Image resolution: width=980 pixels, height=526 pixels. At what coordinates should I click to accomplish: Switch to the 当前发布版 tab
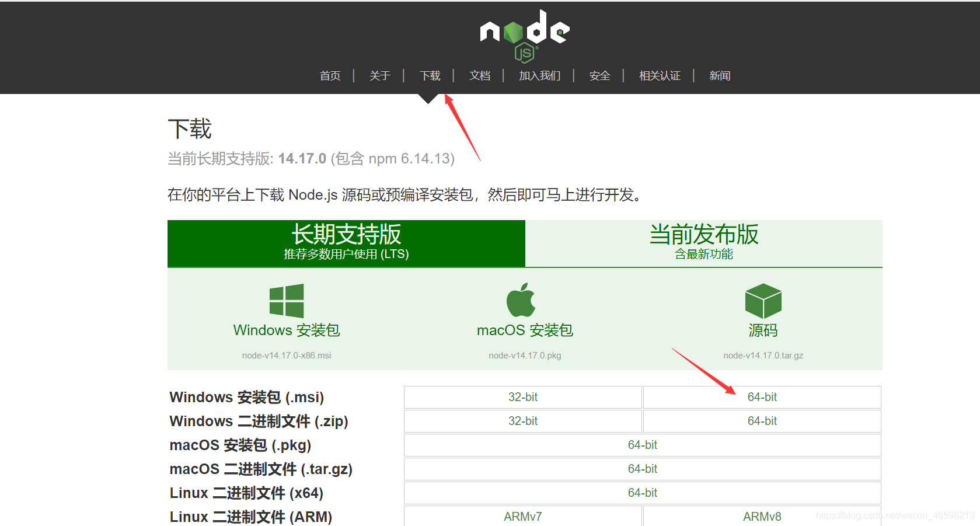click(x=704, y=243)
